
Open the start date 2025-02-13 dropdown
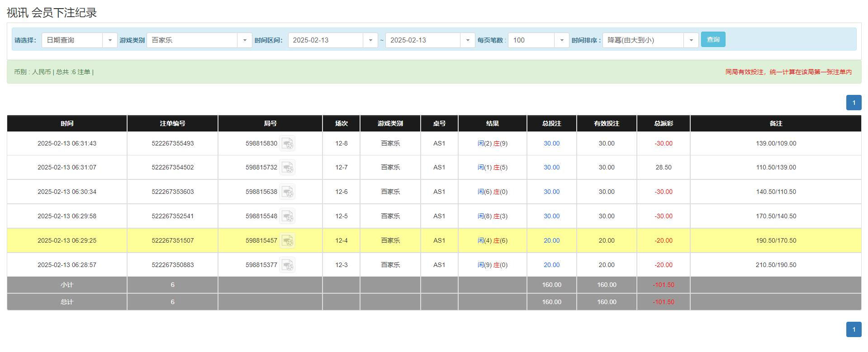[x=370, y=40]
